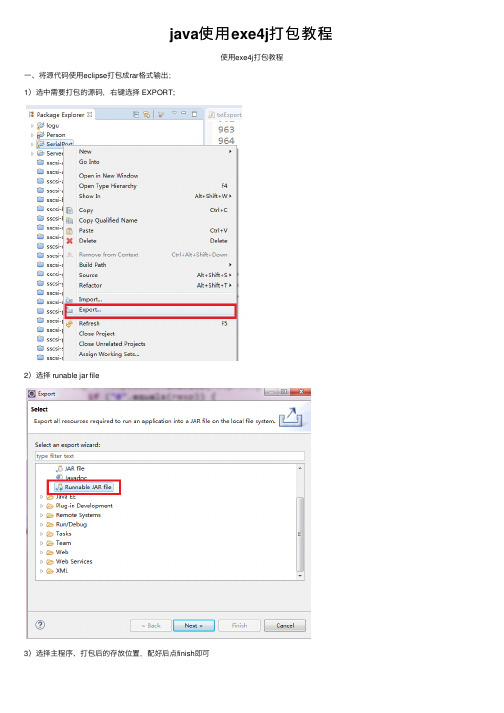Click the Package Explorer minimize view icon
Image resolution: width=504 pixels, height=713 pixels.
184,113
